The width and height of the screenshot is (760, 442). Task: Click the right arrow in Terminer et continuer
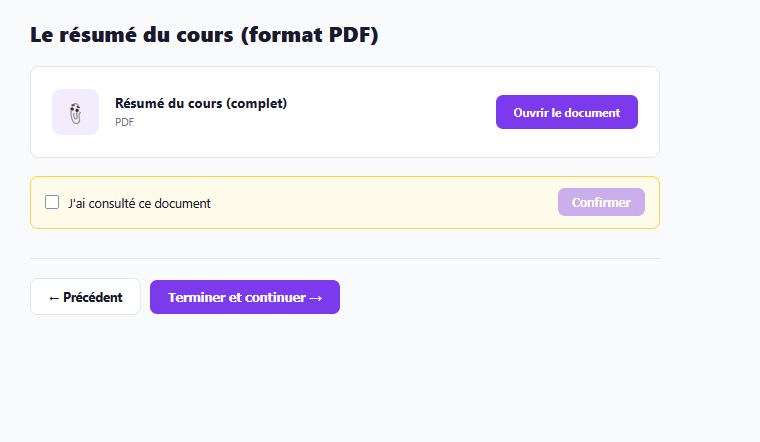tap(316, 298)
